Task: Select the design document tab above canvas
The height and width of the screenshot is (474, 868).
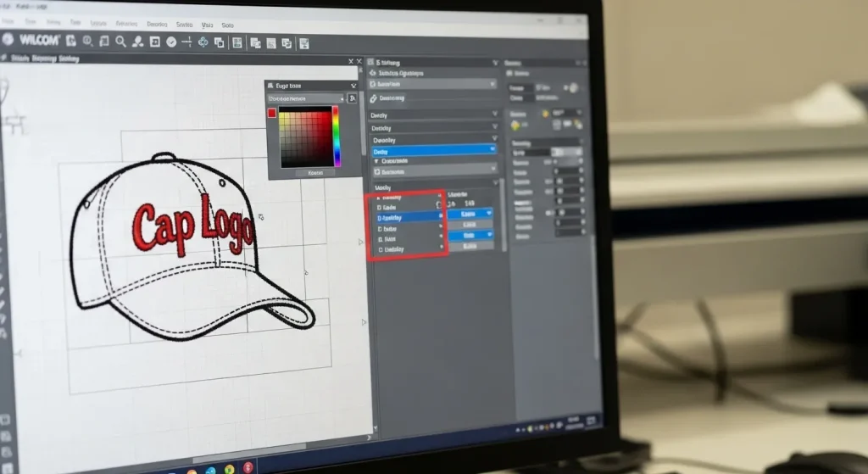Action: tap(46, 59)
